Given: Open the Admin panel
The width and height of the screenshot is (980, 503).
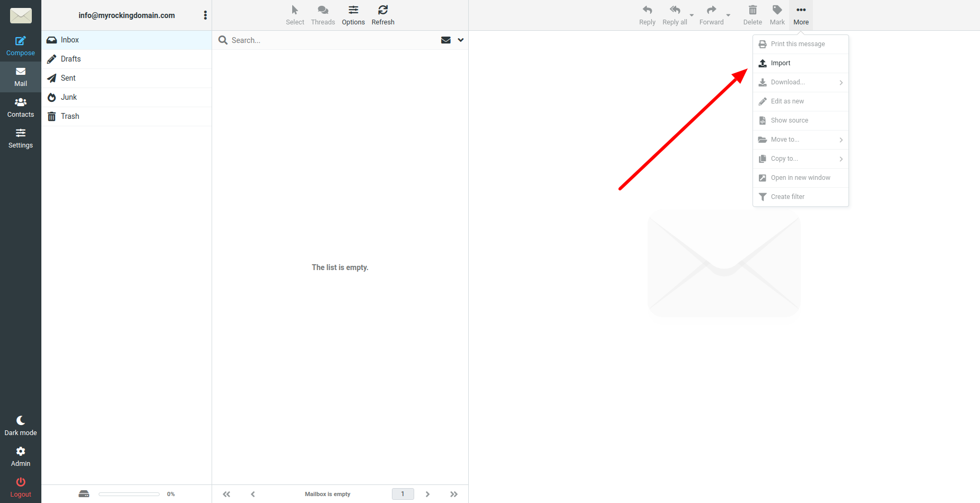Looking at the screenshot, I should coord(21,457).
